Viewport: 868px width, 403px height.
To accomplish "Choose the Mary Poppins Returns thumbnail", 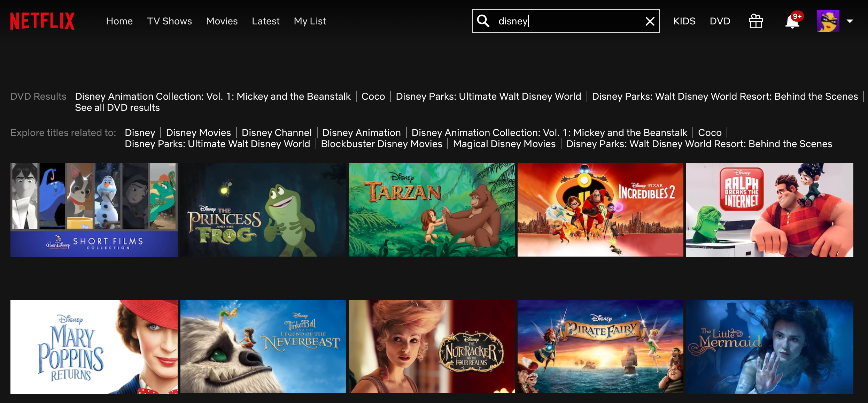I will (94, 347).
